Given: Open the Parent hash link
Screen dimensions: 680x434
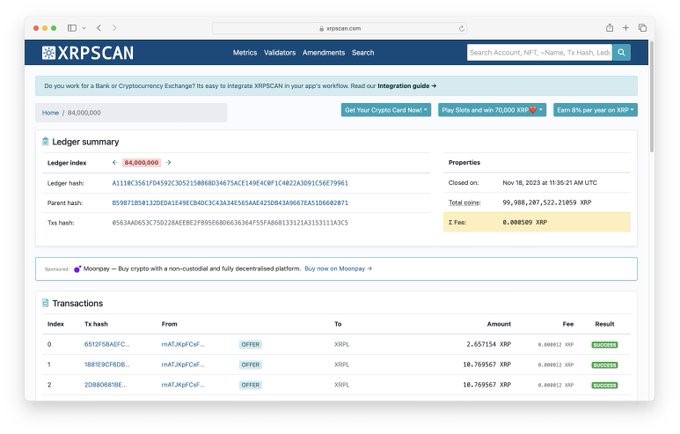Looking at the screenshot, I should point(230,203).
